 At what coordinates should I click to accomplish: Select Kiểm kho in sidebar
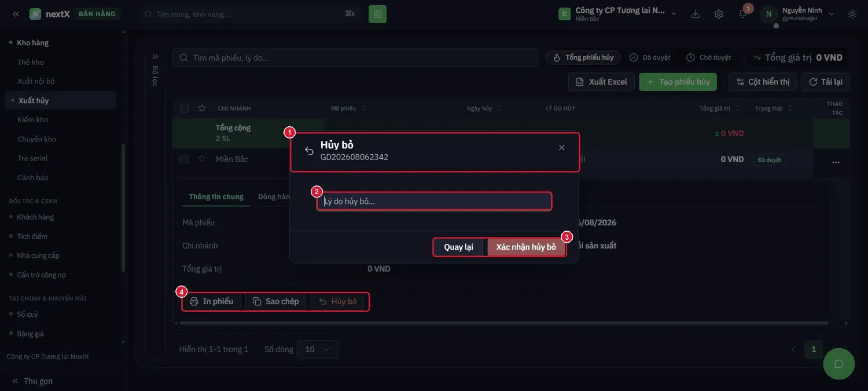point(33,120)
